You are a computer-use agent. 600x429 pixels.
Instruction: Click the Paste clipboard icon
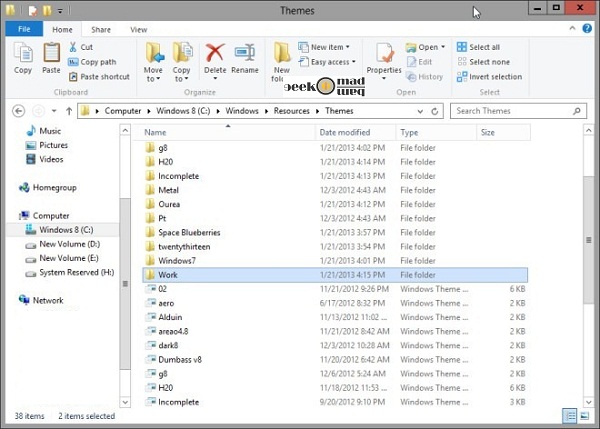pos(51,53)
